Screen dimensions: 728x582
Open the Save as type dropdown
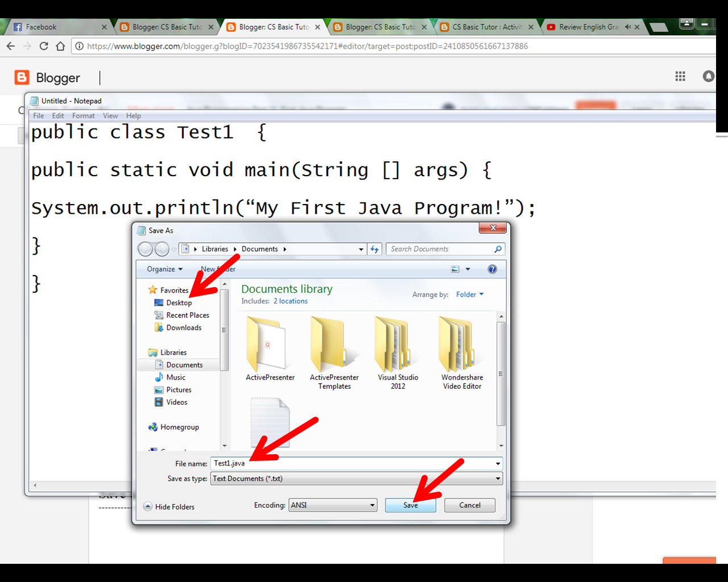498,478
